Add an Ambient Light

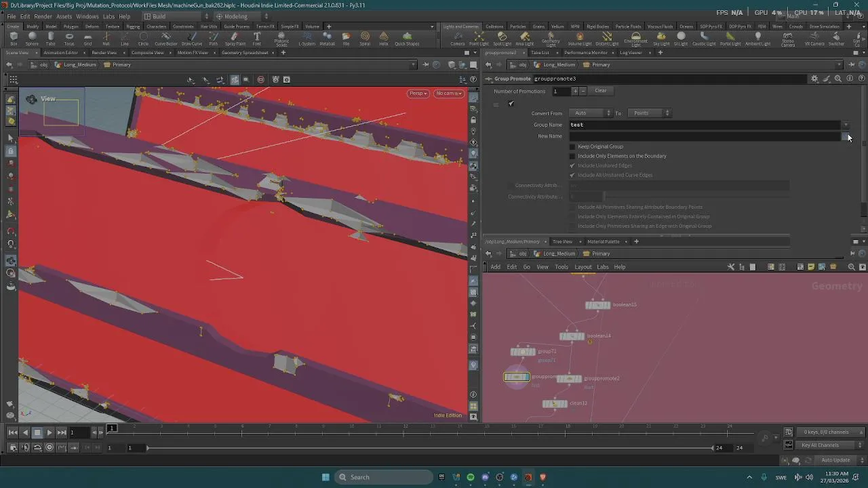[x=757, y=39]
